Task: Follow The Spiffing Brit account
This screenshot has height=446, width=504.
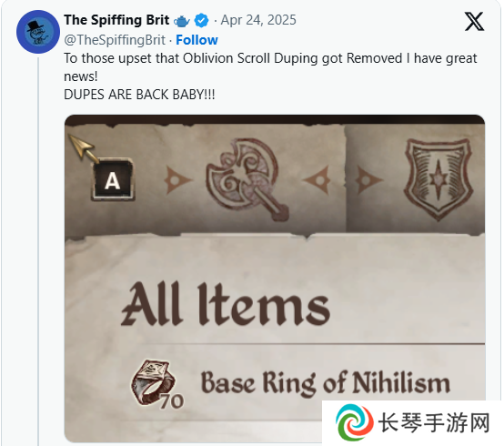Action: pos(197,40)
